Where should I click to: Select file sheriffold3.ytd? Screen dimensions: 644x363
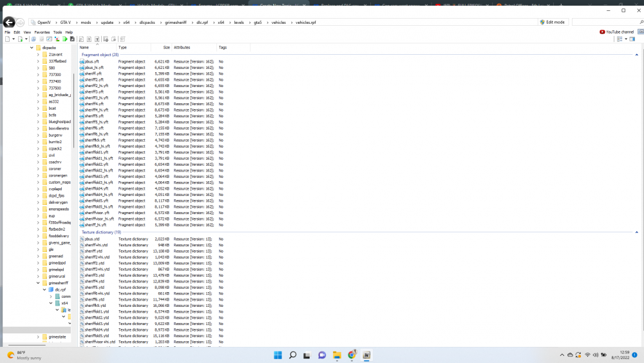click(97, 324)
